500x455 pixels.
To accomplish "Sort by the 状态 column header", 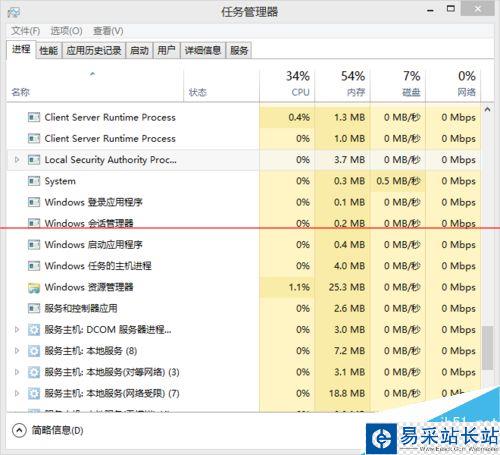I will point(221,85).
